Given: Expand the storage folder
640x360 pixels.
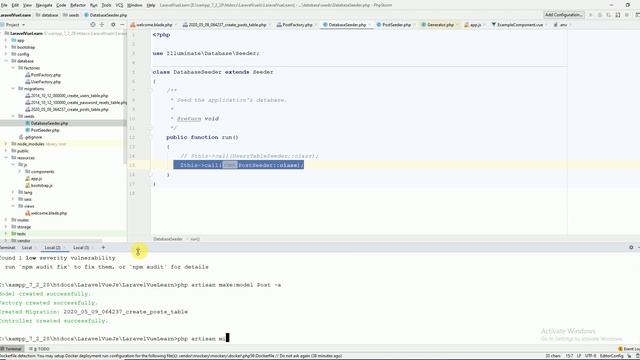Looking at the screenshot, I should coord(6,227).
